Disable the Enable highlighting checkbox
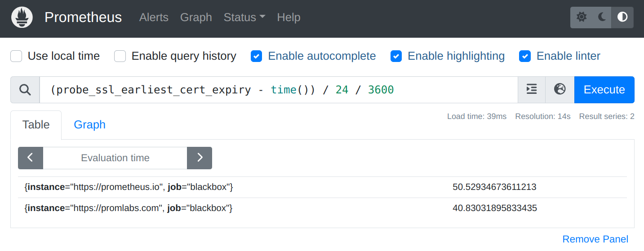The image size is (644, 251). tap(396, 56)
